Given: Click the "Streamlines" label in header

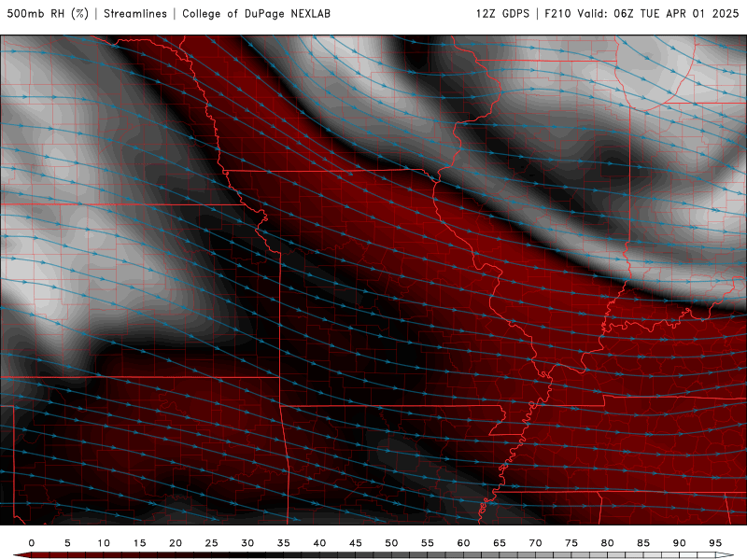Looking at the screenshot, I should tap(135, 14).
